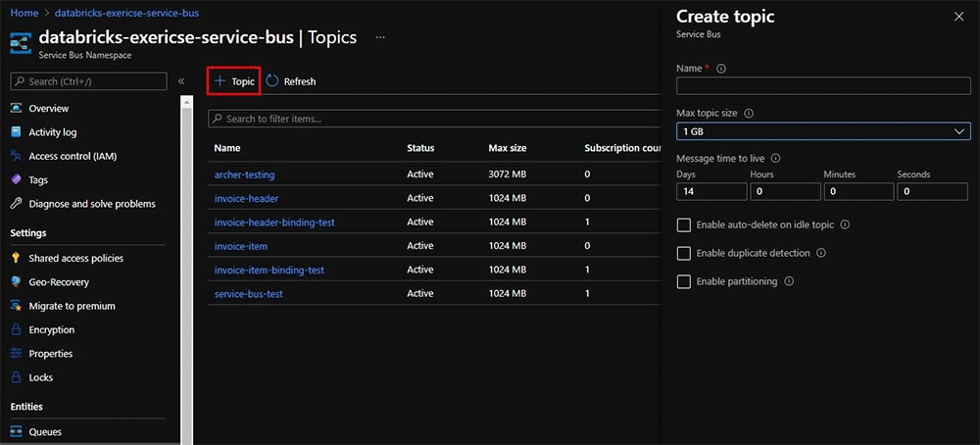Open Shared access policies menu item
The width and height of the screenshot is (980, 445).
pos(76,258)
